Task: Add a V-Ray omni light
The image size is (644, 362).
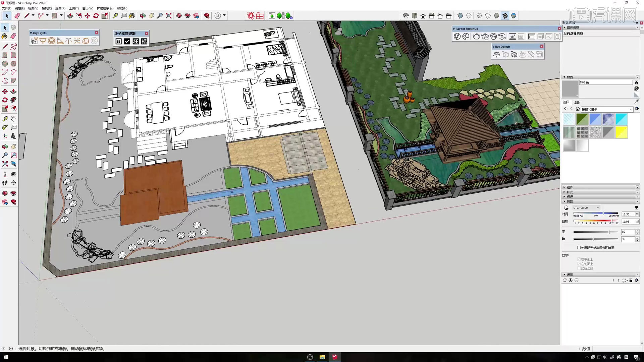Action: (77, 41)
